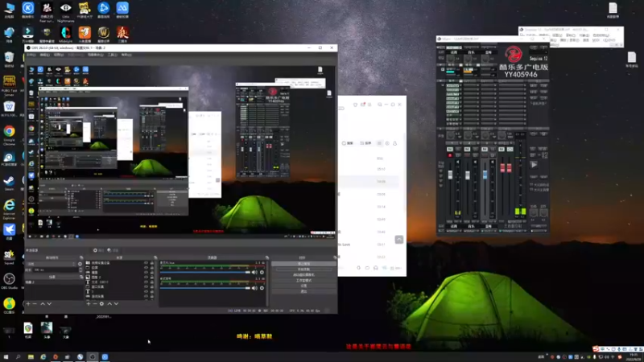Move source down in OBS sources panel

tap(116, 304)
